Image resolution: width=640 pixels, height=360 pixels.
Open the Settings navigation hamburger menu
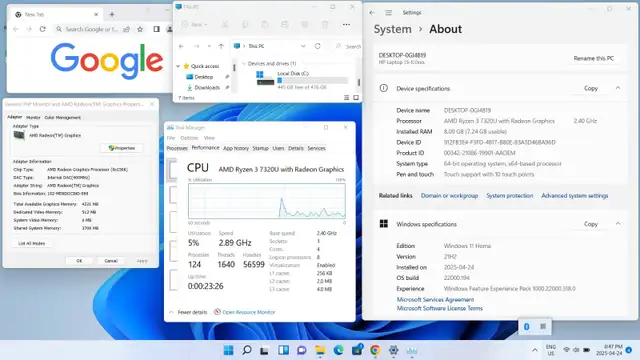[x=389, y=13]
